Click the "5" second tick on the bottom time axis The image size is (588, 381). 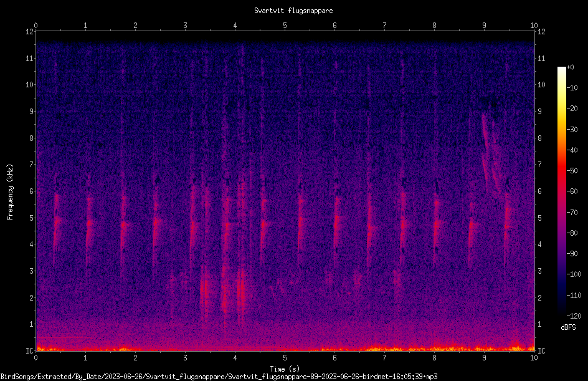(285, 358)
